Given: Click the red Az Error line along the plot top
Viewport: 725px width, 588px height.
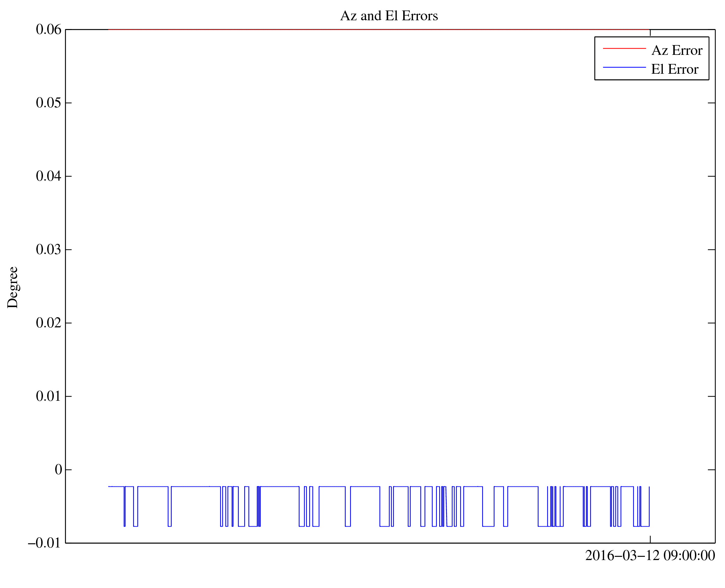Looking at the screenshot, I should coord(349,30).
